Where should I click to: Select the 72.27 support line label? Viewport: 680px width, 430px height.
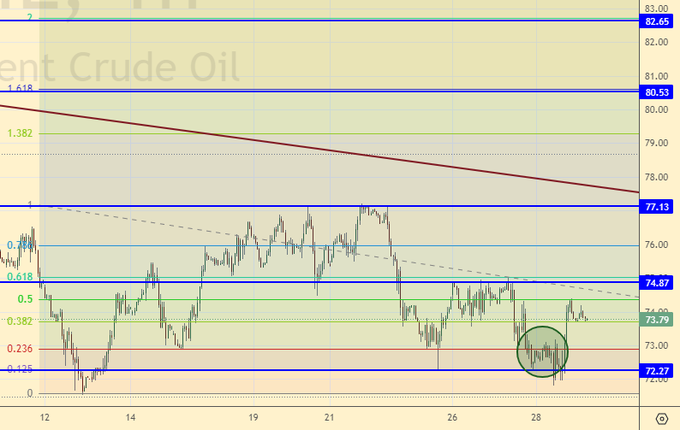656,371
